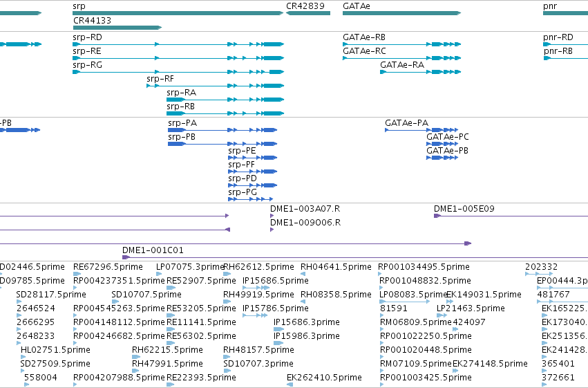Select the EK149031.5prime EST
The width and height of the screenshot is (588, 388).
pyautogui.click(x=450, y=302)
